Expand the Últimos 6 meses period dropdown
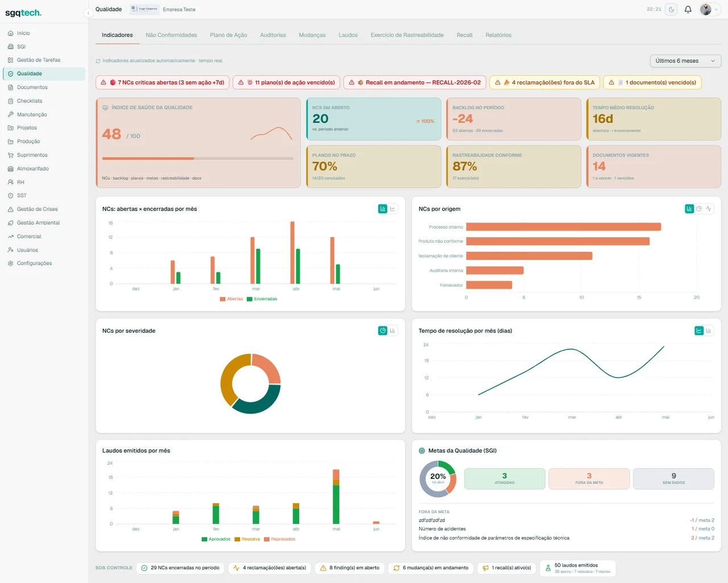Image resolution: width=728 pixels, height=583 pixels. point(685,61)
